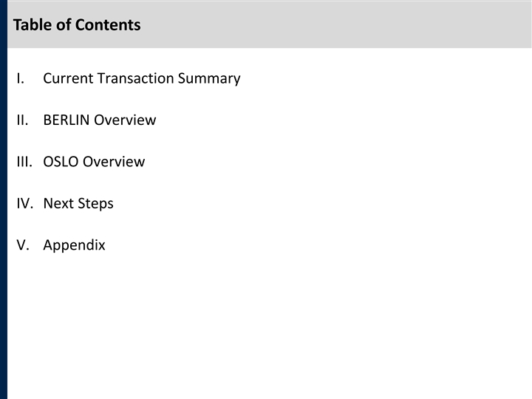The height and width of the screenshot is (399, 532).
Task: Select the OSLO Overview entry
Action: [94, 162]
